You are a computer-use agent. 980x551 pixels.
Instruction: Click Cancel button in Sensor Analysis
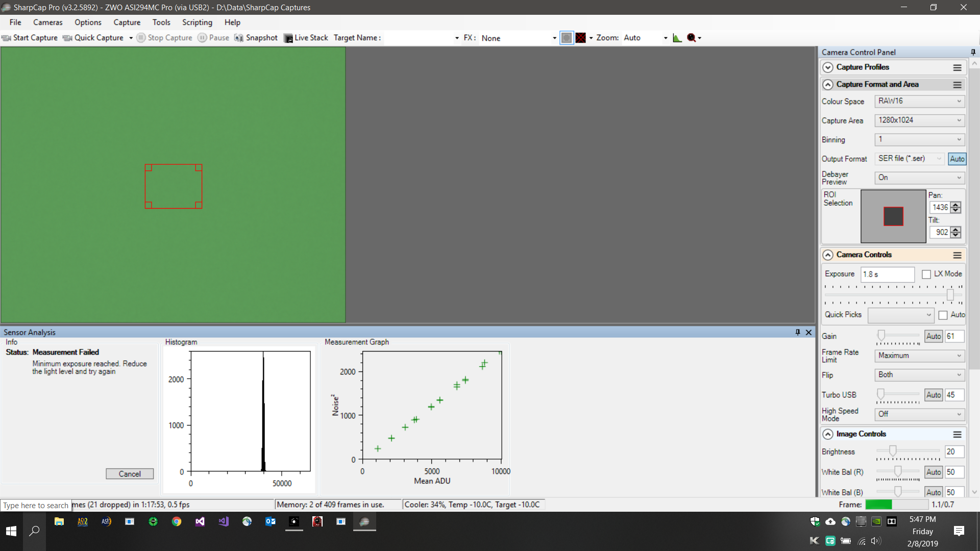[x=129, y=473]
